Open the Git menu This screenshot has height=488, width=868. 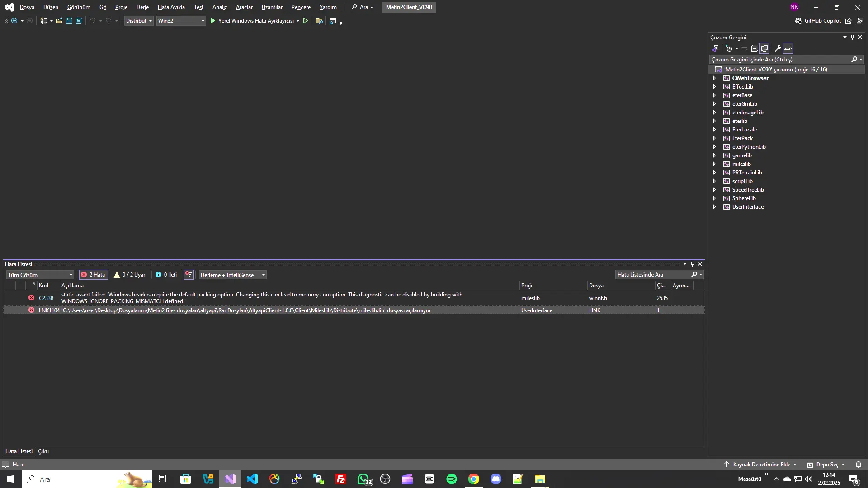[x=103, y=7]
